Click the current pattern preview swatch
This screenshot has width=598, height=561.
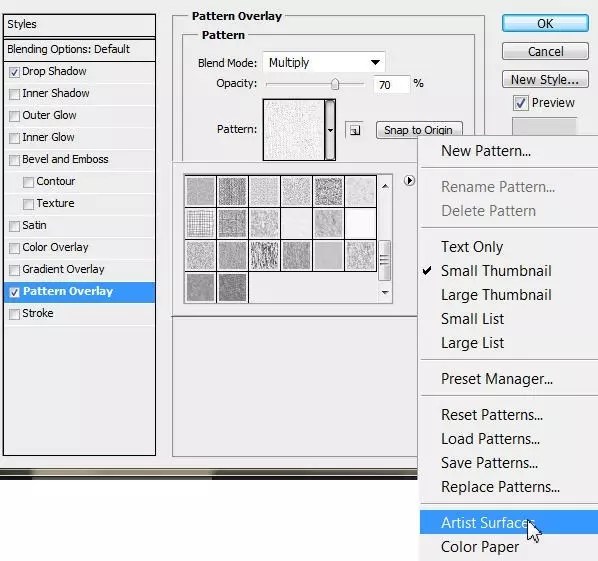294,130
